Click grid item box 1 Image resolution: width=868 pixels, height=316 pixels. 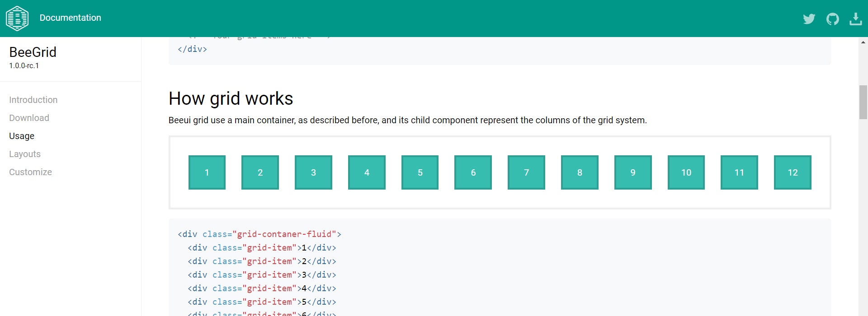point(207,172)
